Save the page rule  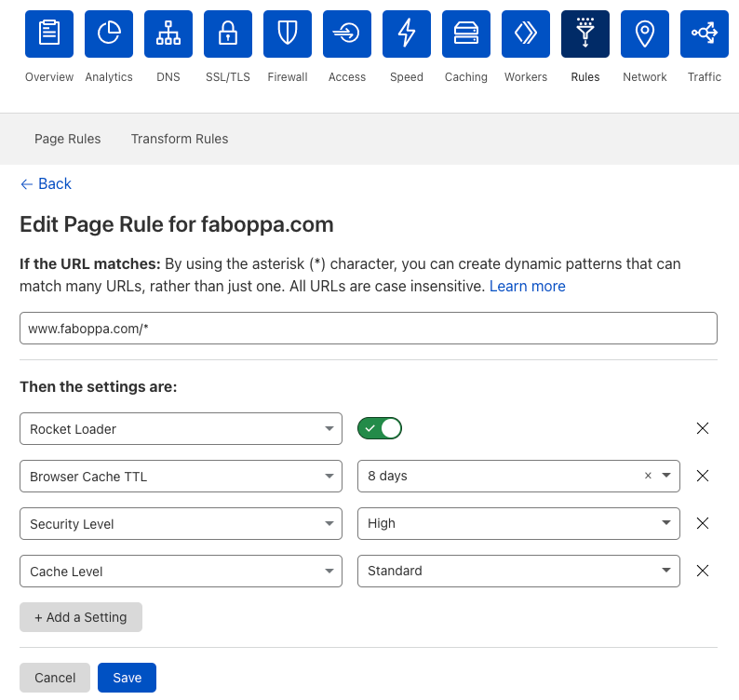tap(127, 678)
